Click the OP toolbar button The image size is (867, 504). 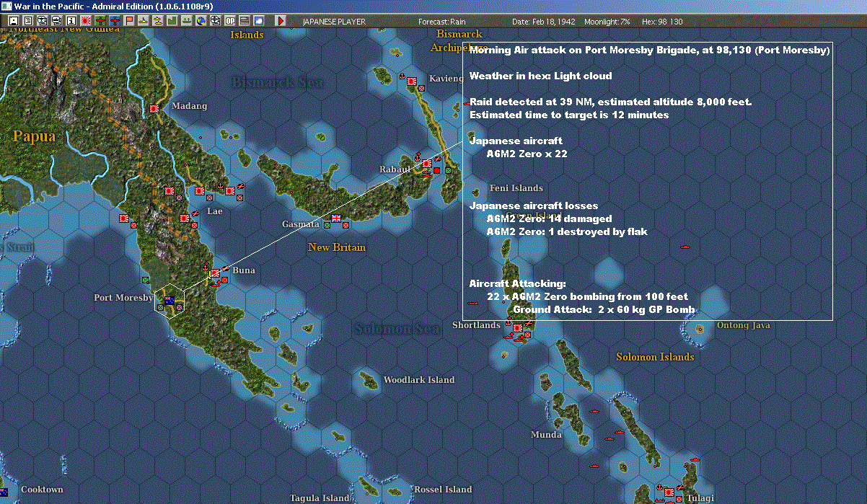(230, 22)
